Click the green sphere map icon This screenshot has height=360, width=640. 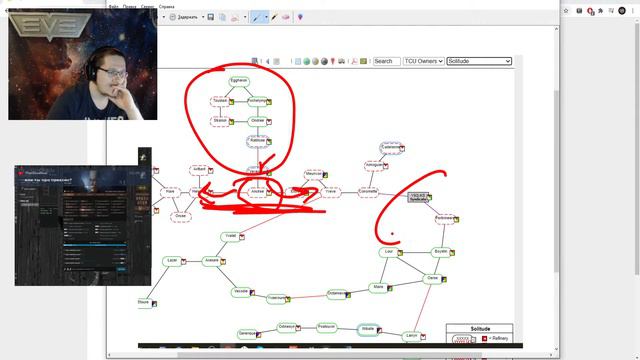(307, 61)
